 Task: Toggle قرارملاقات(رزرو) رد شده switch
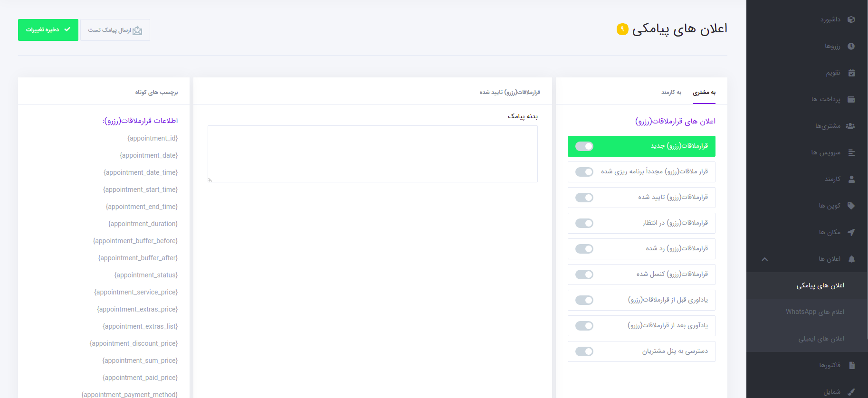pos(584,249)
